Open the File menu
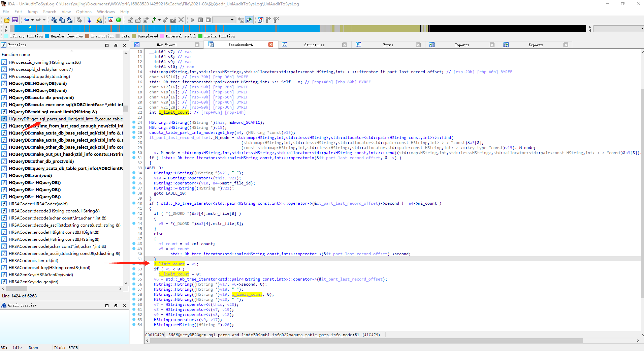The image size is (644, 351). (6, 11)
